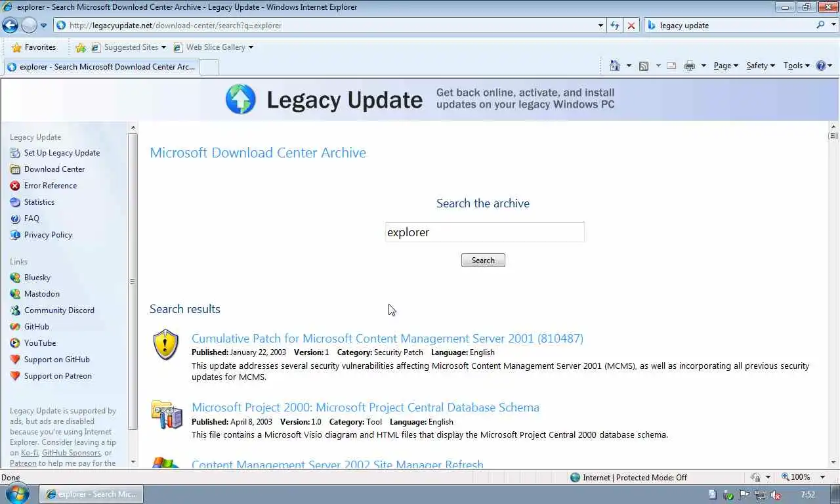
Task: Click the system clock showing 7:52
Action: (x=807, y=495)
